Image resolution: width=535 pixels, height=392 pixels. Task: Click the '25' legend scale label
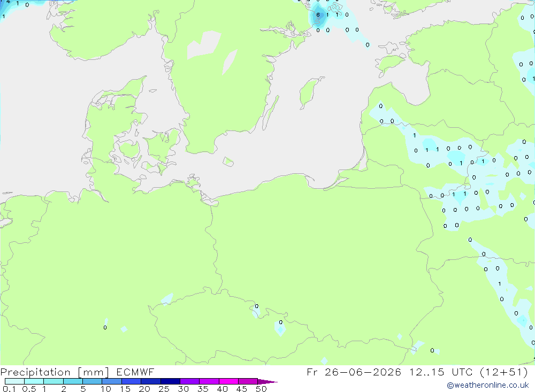click(x=164, y=389)
